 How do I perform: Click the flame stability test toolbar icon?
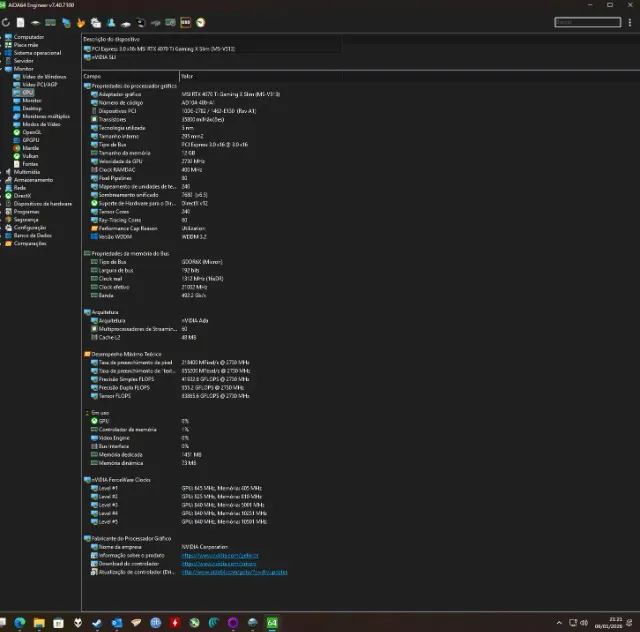pos(81,22)
